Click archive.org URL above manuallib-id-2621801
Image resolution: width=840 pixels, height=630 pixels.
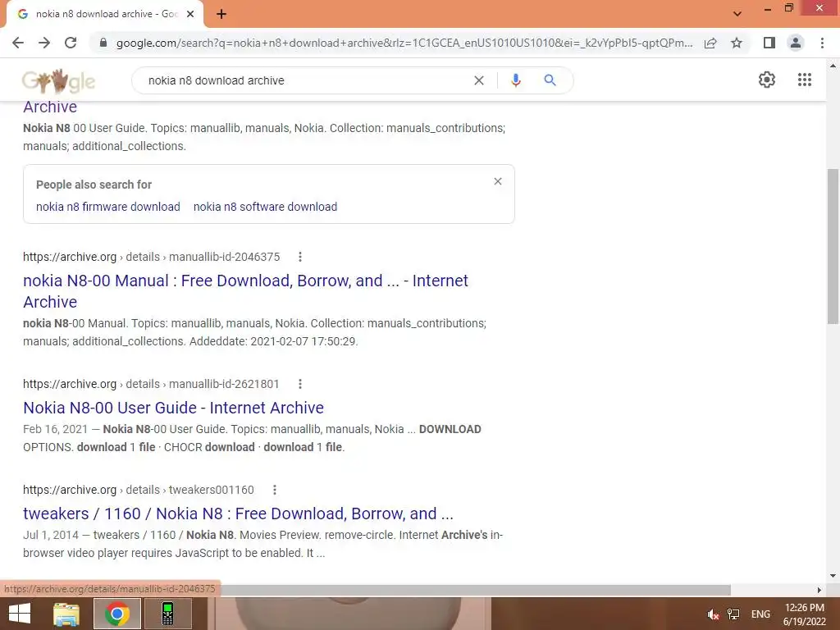(151, 384)
